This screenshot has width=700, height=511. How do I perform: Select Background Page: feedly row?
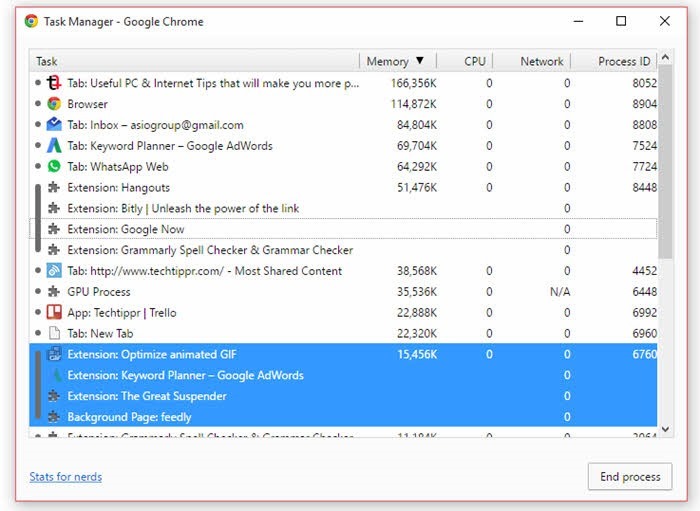[343, 417]
